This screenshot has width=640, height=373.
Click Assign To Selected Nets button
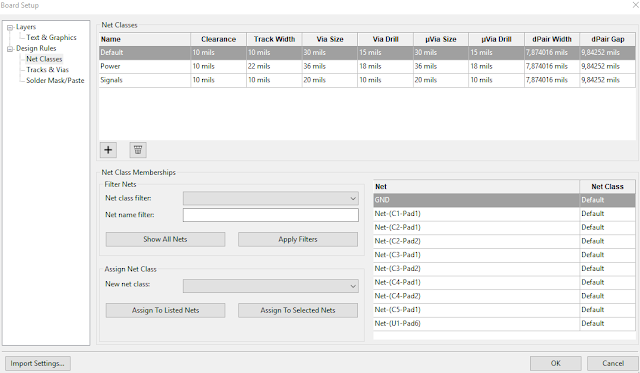(x=298, y=310)
